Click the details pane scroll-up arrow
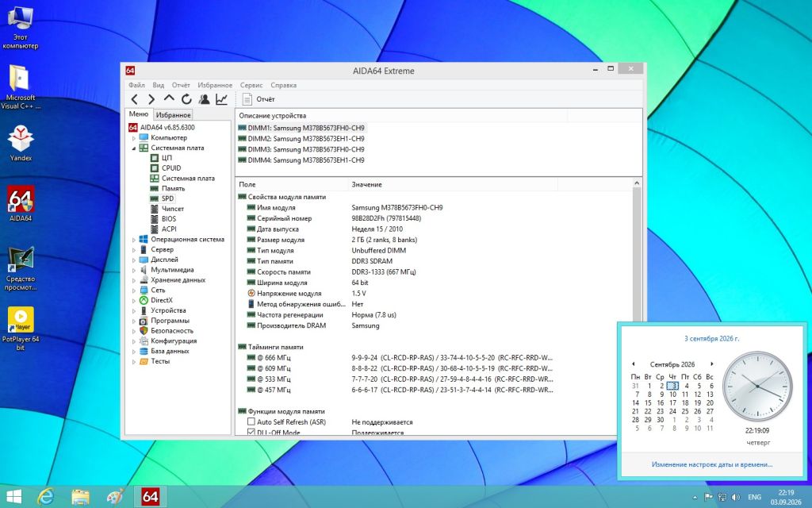 tap(637, 183)
